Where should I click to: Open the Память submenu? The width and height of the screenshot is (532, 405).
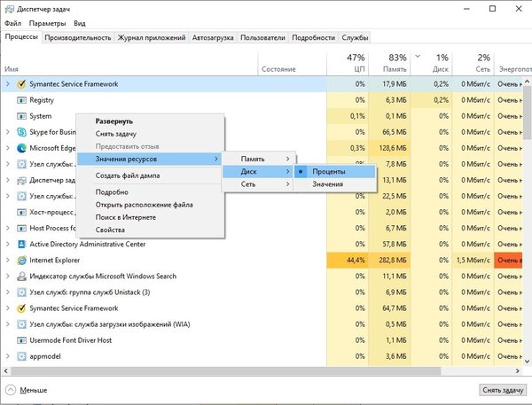coord(257,159)
